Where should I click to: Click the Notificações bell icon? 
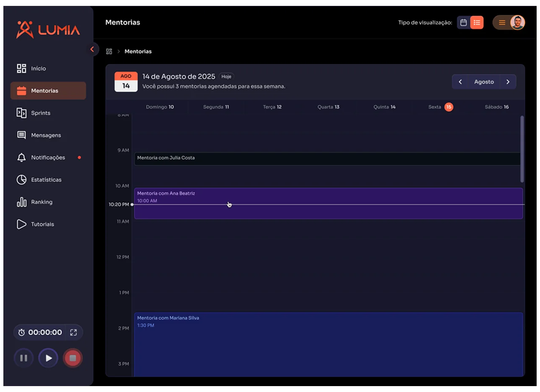tap(21, 158)
